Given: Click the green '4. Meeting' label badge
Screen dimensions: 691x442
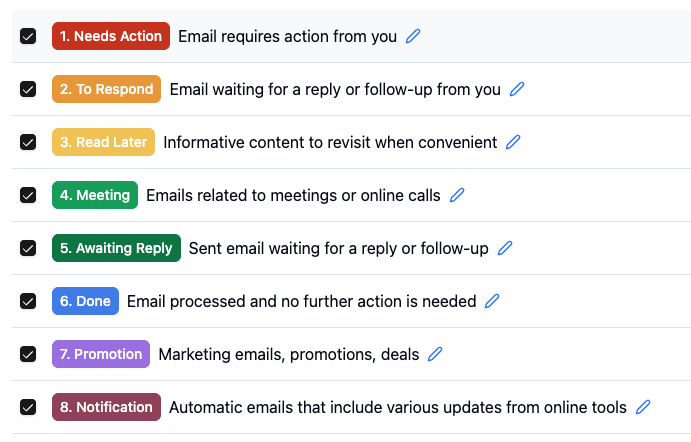Looking at the screenshot, I should pos(95,195).
